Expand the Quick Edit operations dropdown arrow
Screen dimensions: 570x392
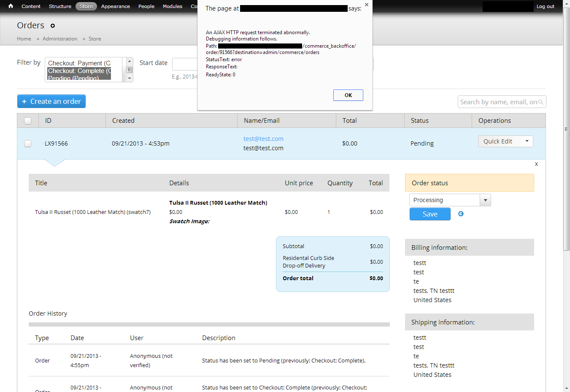tap(527, 141)
